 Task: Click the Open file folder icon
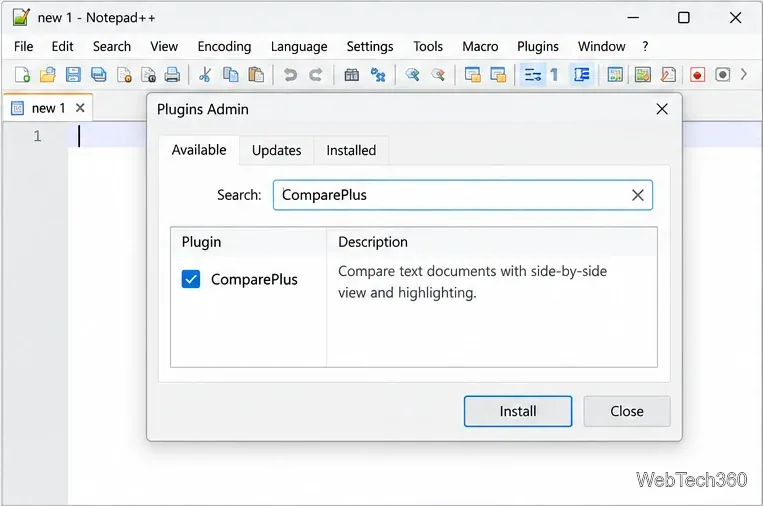click(48, 74)
